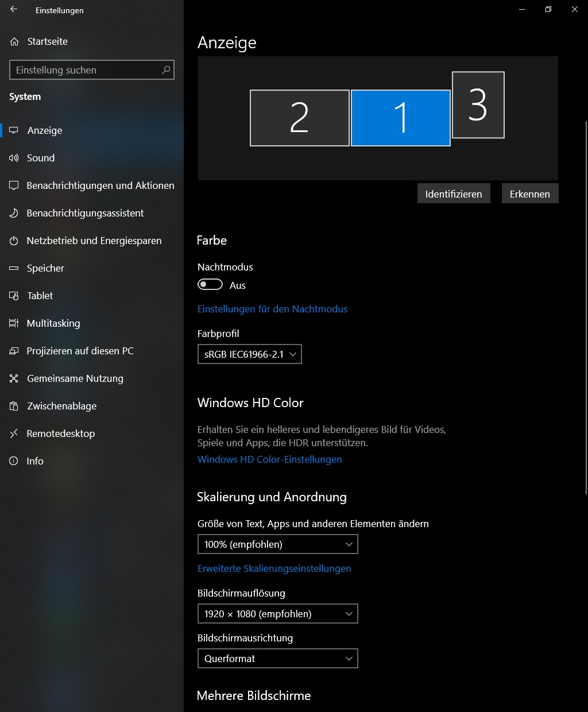Image resolution: width=588 pixels, height=712 pixels.
Task: Open the Bildschirmausrichtung Querformat dropdown
Action: [277, 659]
